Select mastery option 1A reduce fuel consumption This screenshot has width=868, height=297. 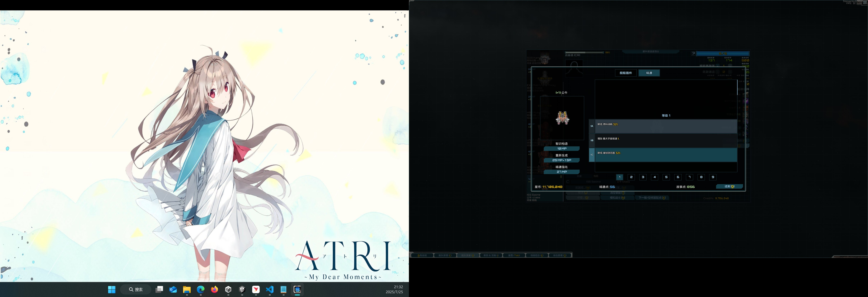[666, 126]
